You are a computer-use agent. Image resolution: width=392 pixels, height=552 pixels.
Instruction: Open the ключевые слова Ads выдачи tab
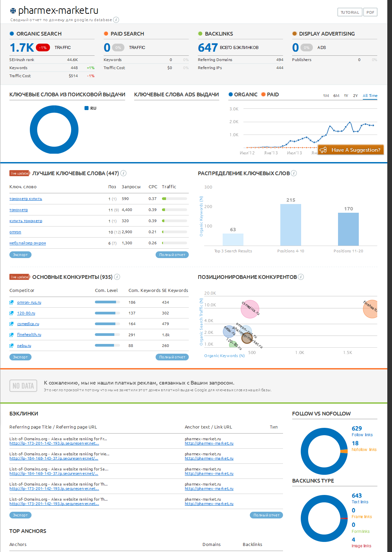coord(176,95)
